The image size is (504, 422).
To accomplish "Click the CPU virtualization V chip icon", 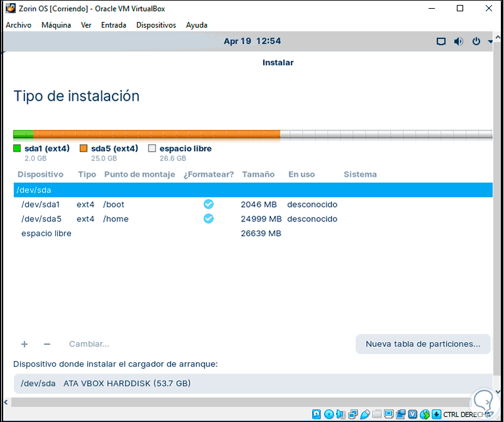I will [412, 414].
